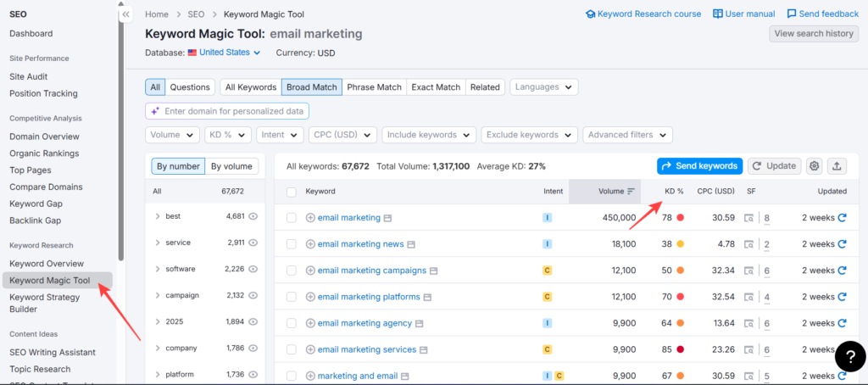
Task: Open the Exclude keywords dropdown
Action: click(x=529, y=135)
